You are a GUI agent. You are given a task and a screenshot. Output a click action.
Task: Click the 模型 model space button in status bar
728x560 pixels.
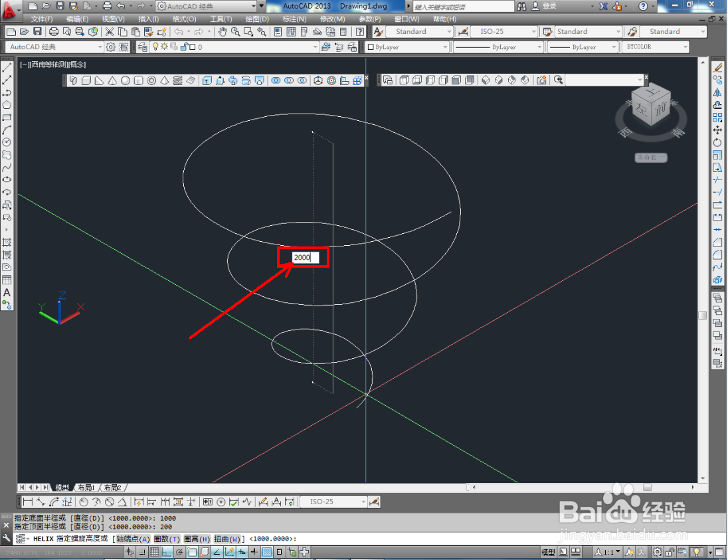click(548, 552)
